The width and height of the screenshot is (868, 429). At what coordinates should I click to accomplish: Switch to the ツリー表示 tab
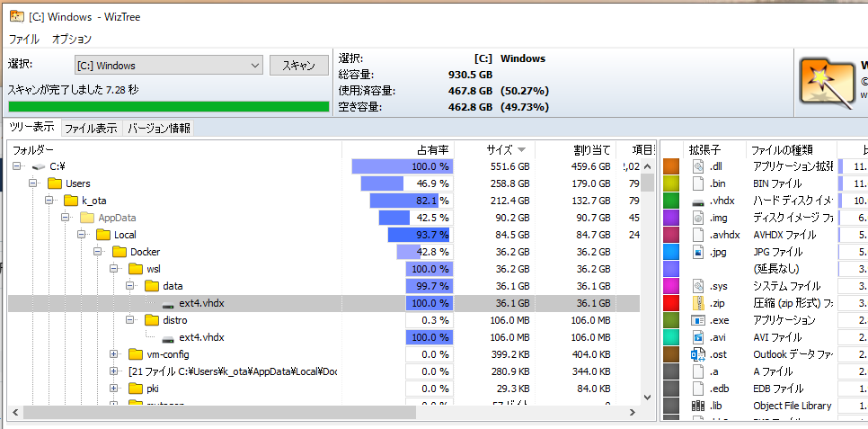31,127
